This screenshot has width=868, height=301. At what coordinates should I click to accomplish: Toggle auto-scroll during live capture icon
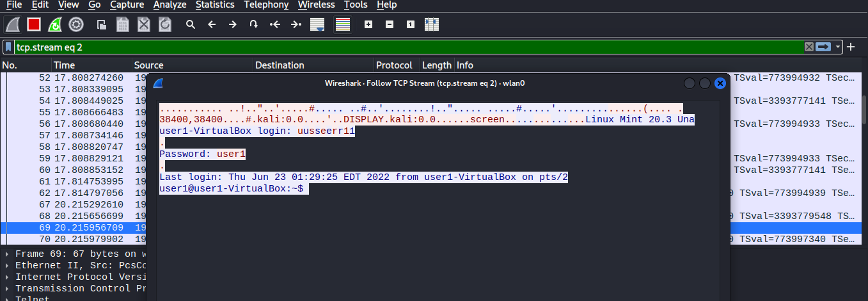(317, 24)
